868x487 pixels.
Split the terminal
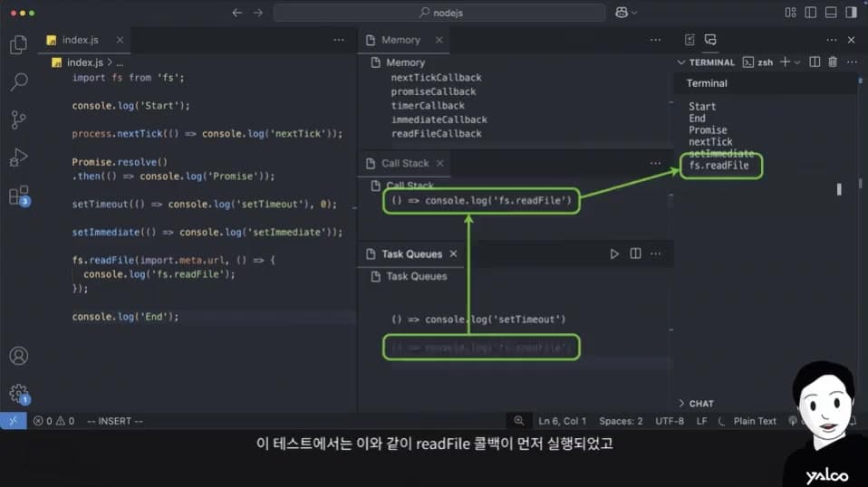815,62
